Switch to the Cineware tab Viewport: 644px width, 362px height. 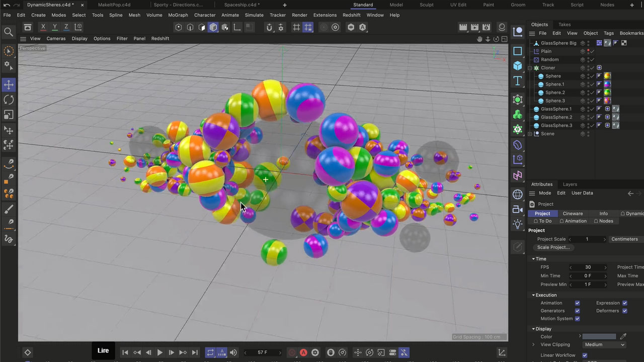click(573, 213)
